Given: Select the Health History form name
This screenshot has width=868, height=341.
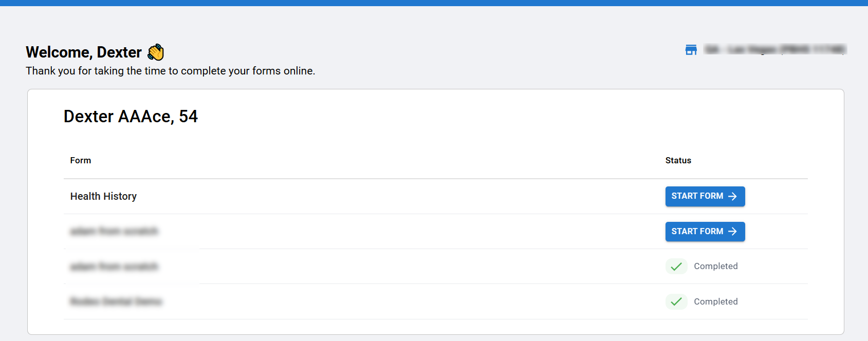Looking at the screenshot, I should click(x=103, y=196).
